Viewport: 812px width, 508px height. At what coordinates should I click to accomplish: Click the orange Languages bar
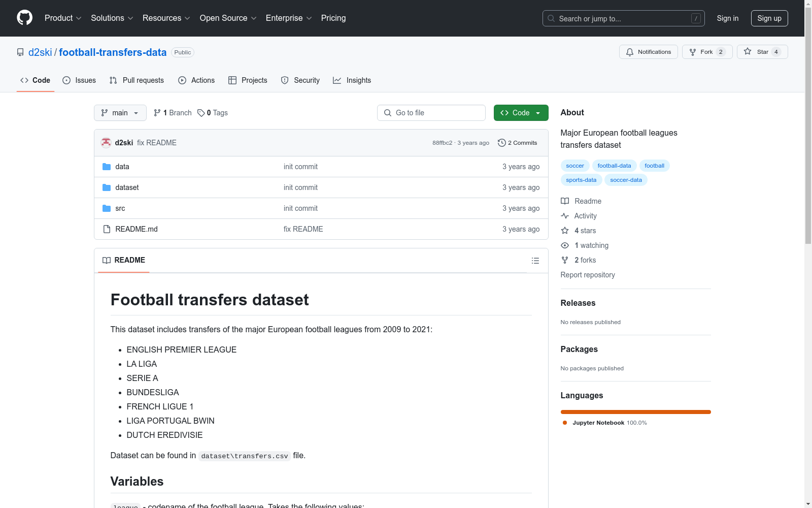pyautogui.click(x=635, y=412)
